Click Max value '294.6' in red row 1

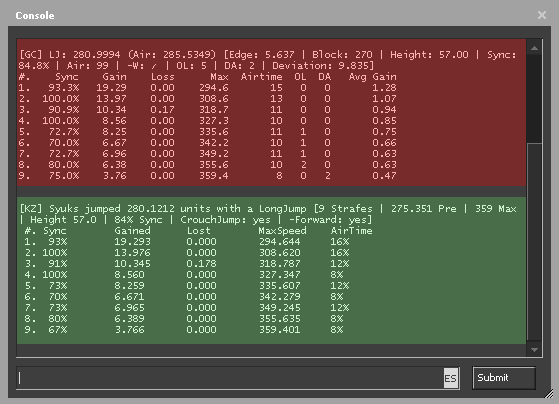(214, 88)
